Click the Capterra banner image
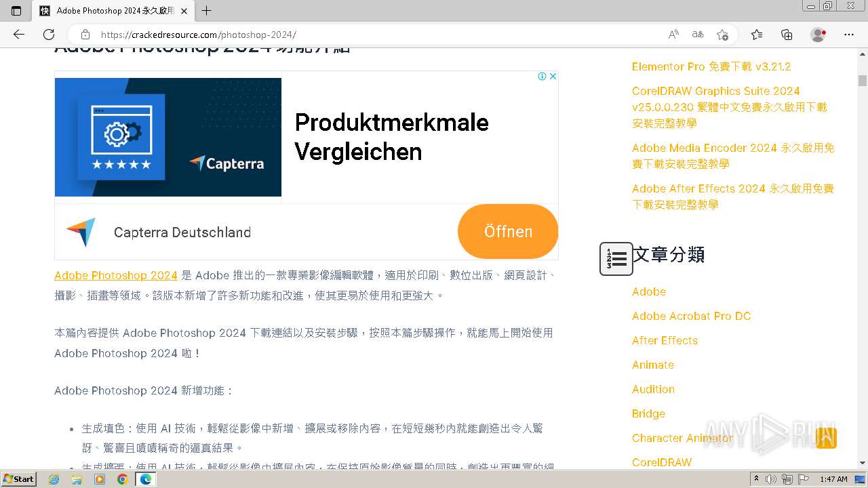Image resolution: width=868 pixels, height=488 pixels. coord(168,137)
